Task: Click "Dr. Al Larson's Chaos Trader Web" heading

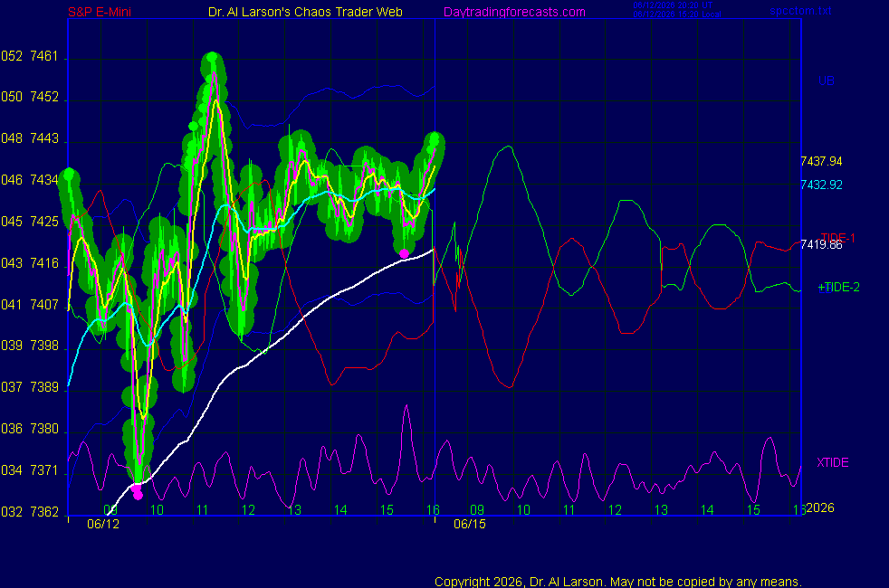Action: (305, 12)
